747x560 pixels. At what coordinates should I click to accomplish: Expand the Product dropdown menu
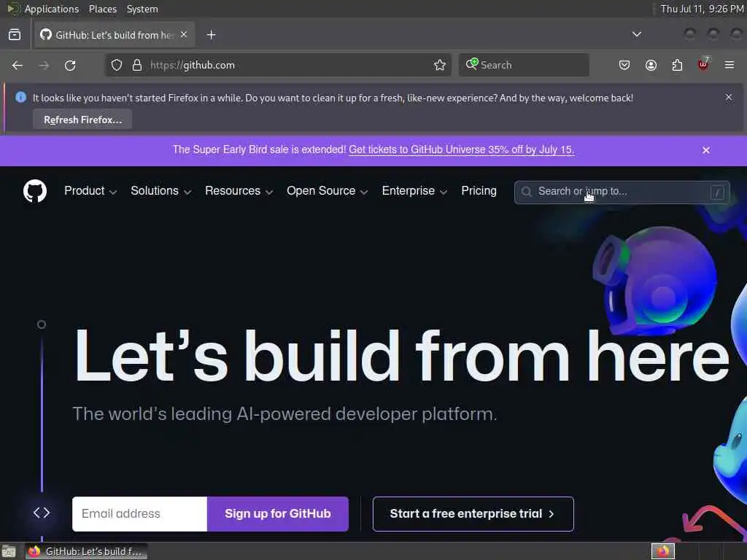90,191
